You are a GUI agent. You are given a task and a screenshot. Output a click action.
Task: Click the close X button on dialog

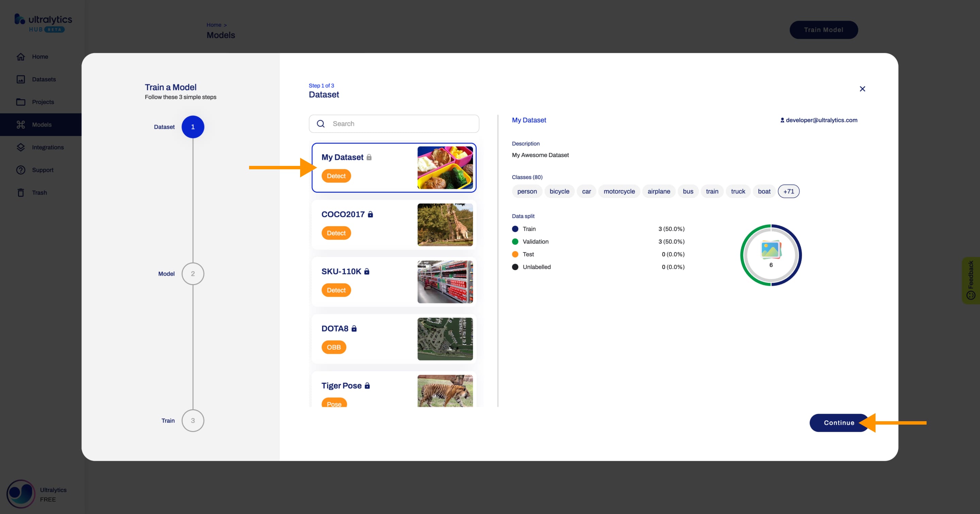point(863,89)
